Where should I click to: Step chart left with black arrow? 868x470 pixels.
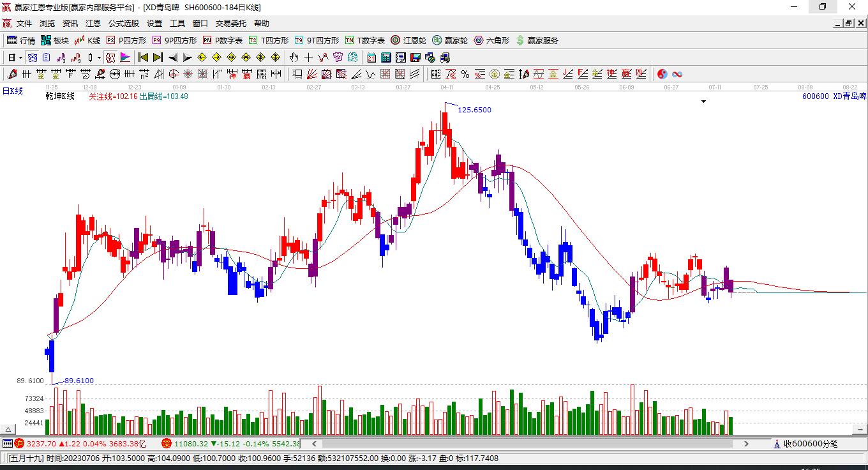173,57
